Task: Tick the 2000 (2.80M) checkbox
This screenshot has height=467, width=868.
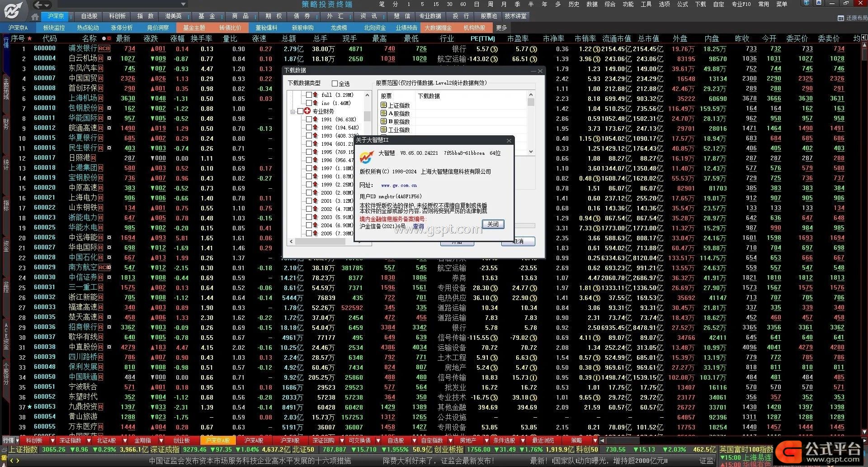Action: pos(309,193)
